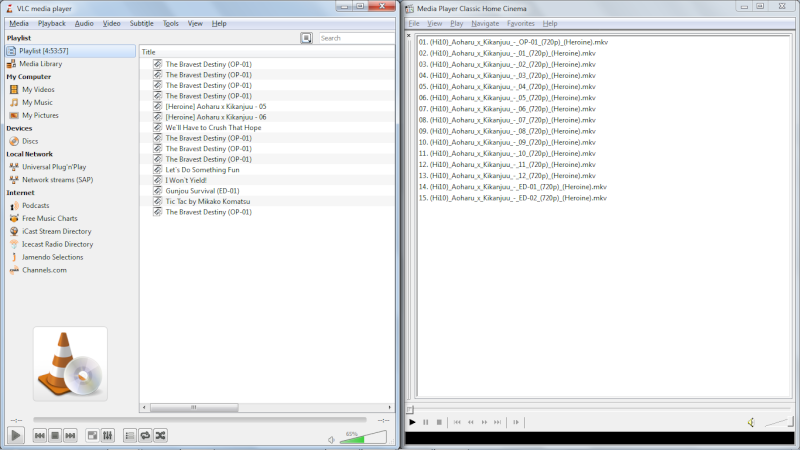Open the VLC Playback menu
Viewport: 800px width, 450px height.
(x=52, y=23)
